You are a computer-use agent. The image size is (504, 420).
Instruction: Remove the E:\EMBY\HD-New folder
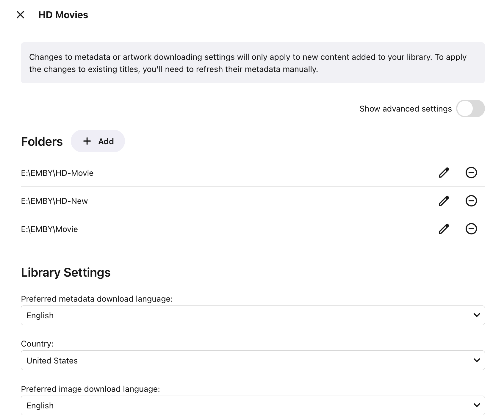[471, 201]
